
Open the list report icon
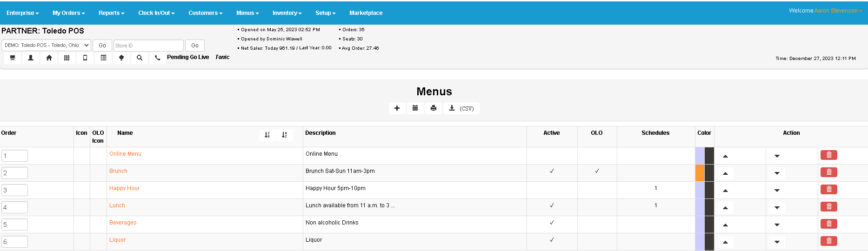(x=103, y=58)
